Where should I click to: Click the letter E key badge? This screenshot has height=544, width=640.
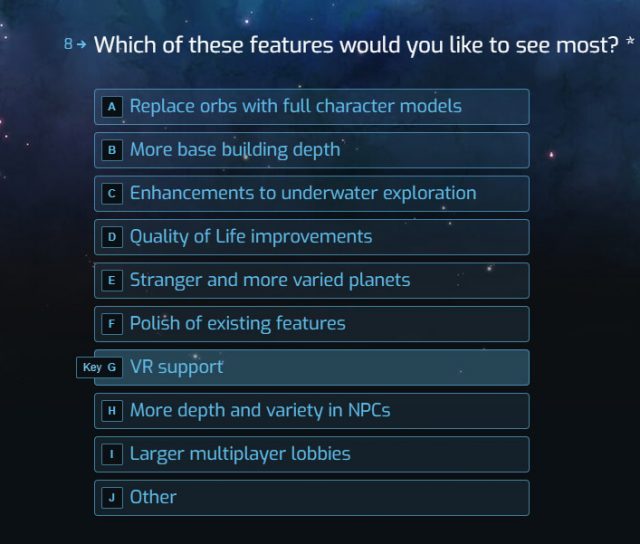tap(112, 280)
